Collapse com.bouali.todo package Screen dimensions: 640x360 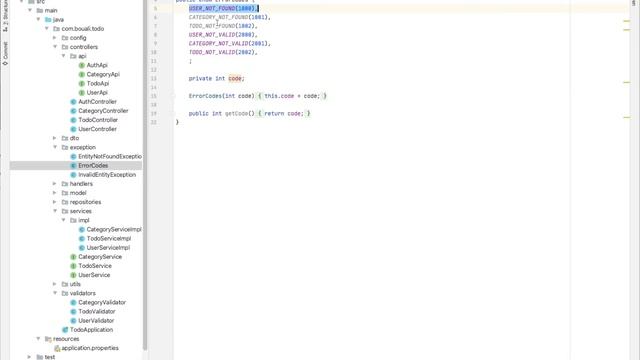(47, 29)
